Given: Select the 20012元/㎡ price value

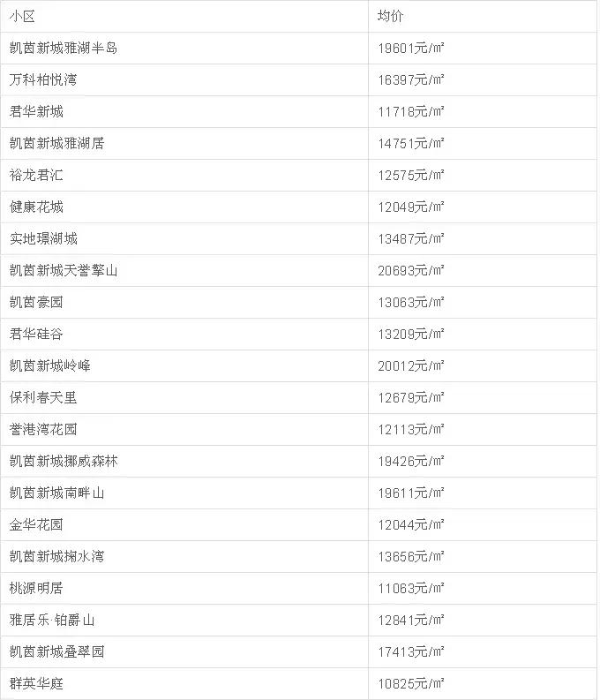Looking at the screenshot, I should coord(411,365).
